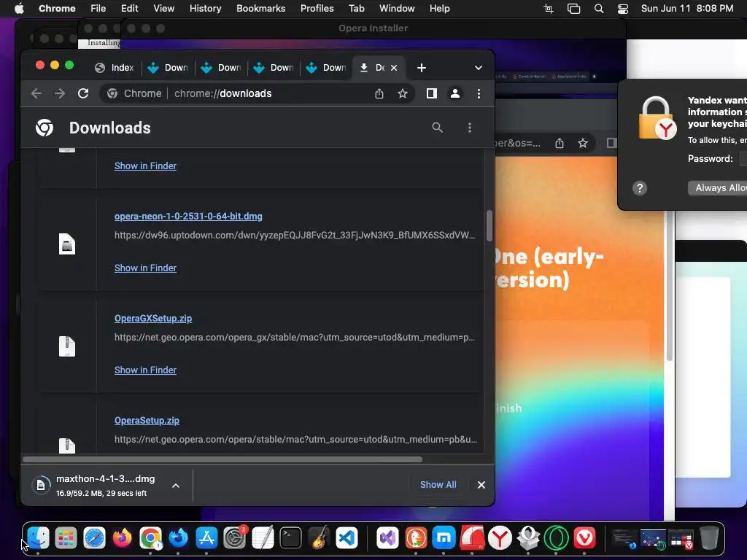This screenshot has width=747, height=560.
Task: Click the Password field in keychain dialog
Action: pos(743,158)
